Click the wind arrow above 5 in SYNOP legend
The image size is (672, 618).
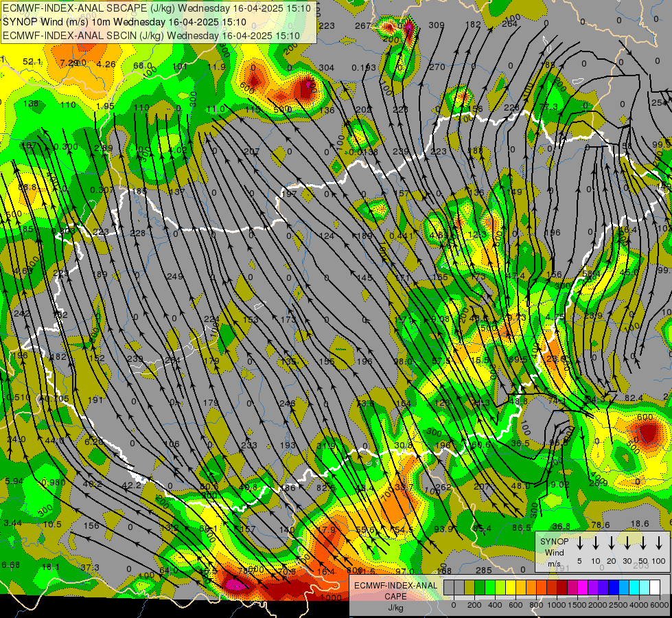(579, 543)
